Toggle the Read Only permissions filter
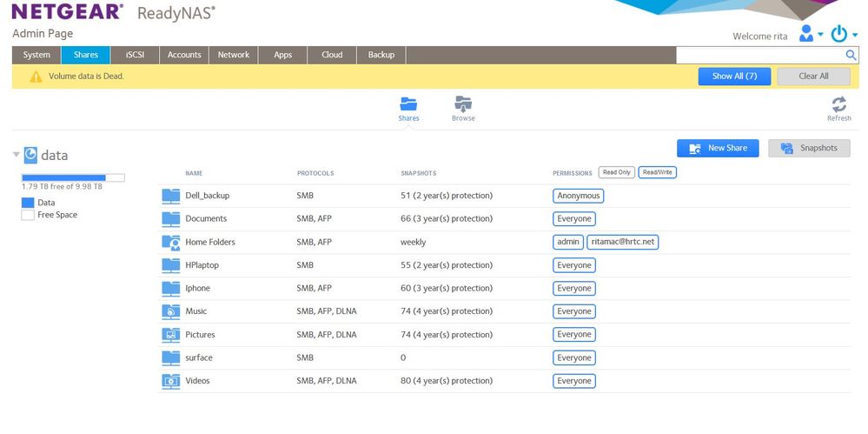Viewport: 868px width, 434px height. point(616,172)
